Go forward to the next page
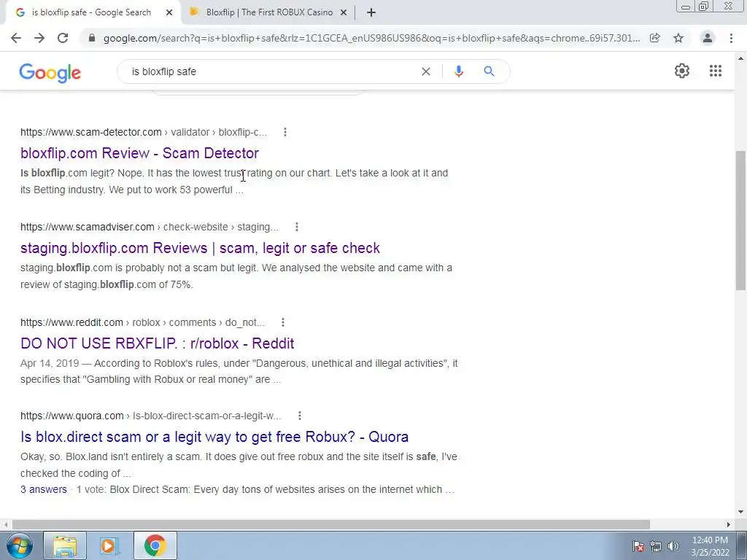 [39, 38]
